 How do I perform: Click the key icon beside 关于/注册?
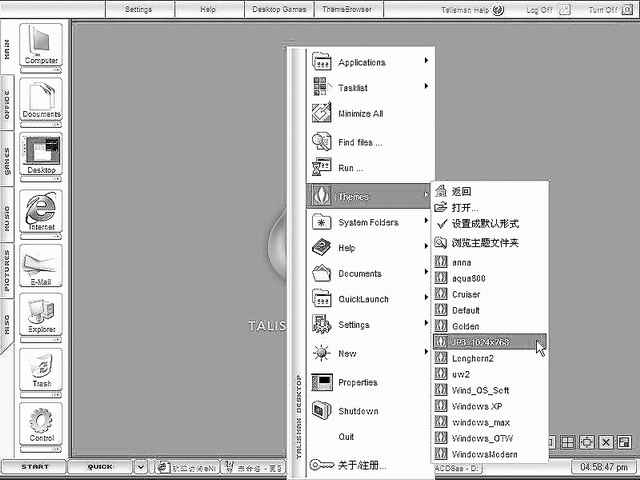[322, 464]
